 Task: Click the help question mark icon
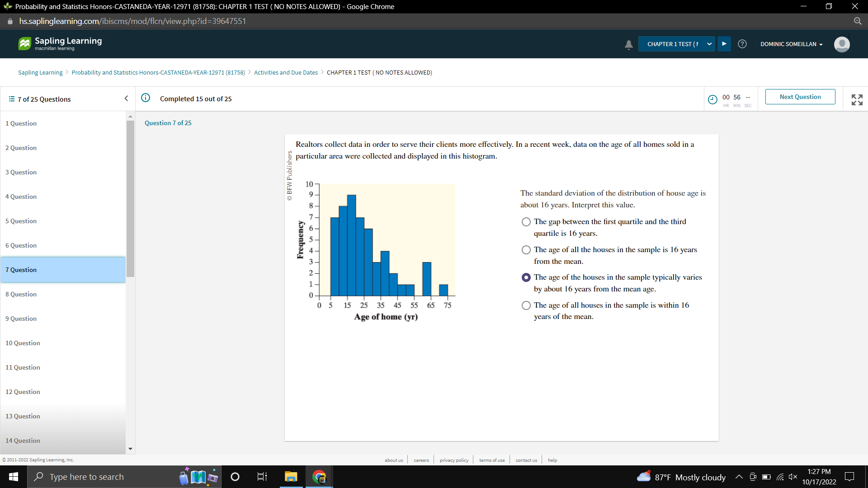[x=742, y=44]
